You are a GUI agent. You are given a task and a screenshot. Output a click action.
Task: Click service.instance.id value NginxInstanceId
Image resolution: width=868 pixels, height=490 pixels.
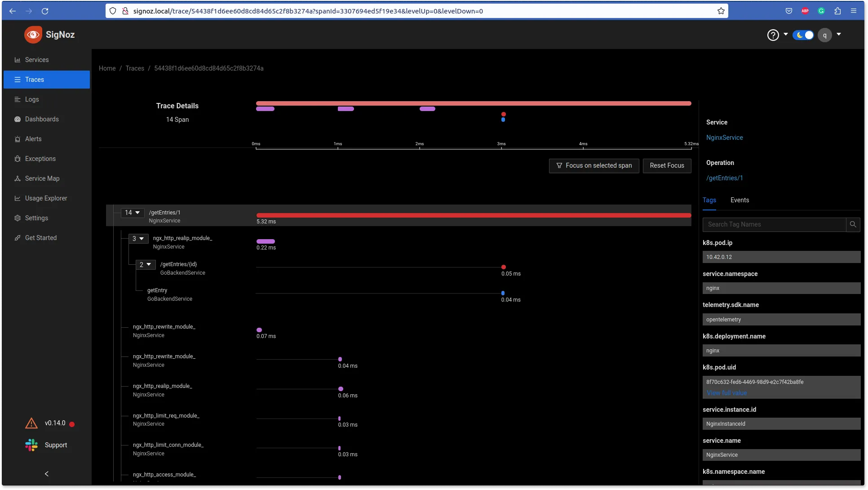coord(781,424)
